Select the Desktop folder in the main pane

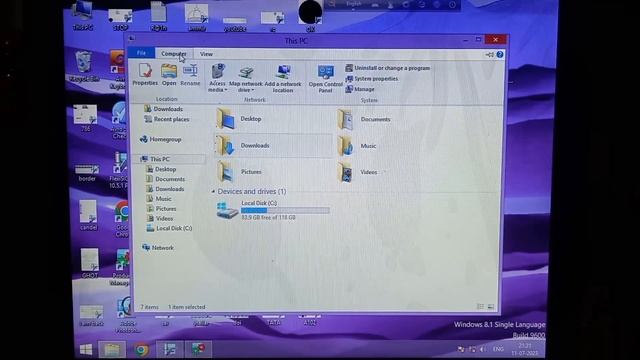239,119
